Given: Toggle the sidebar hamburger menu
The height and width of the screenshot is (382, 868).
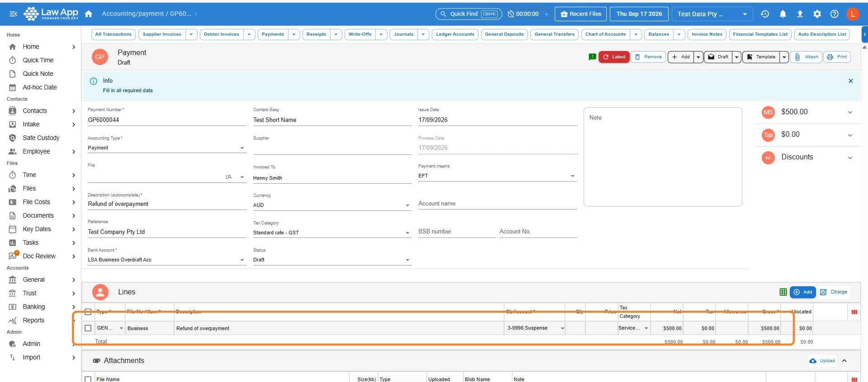Looking at the screenshot, I should tap(13, 14).
